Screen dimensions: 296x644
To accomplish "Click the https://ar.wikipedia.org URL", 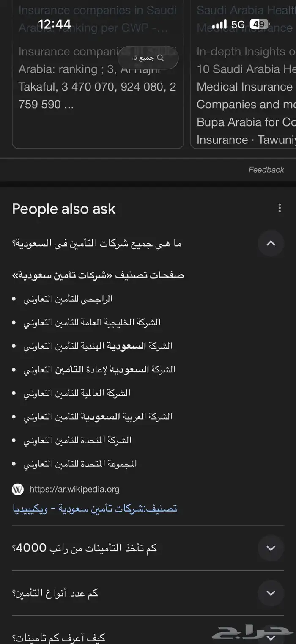I will tap(74, 490).
